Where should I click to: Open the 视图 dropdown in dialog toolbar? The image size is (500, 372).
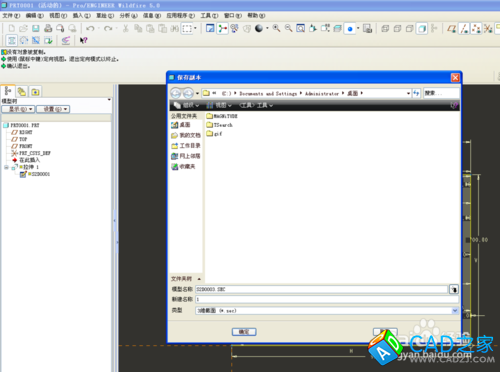(x=219, y=105)
